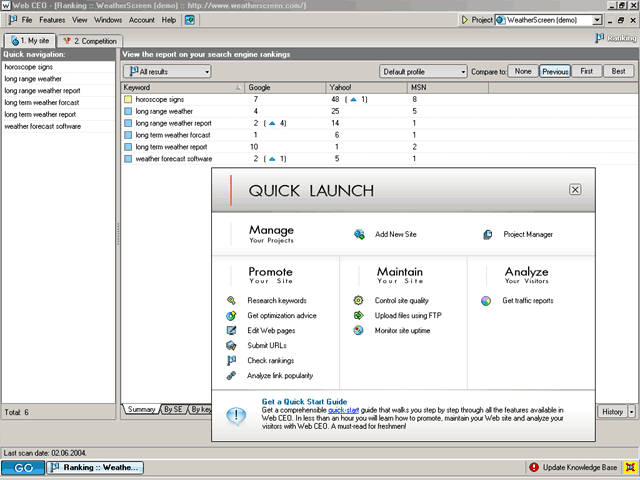The height and width of the screenshot is (480, 640).
Task: Select taskbar item Ranking :: Weathe...
Action: [x=95, y=468]
